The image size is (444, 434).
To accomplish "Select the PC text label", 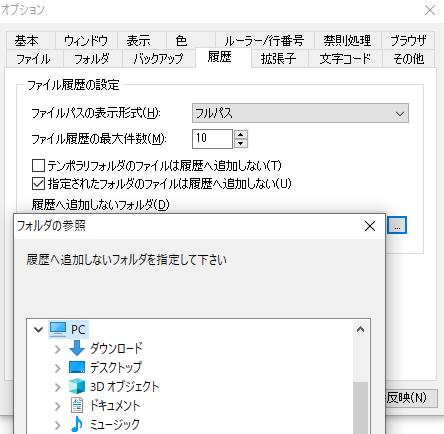I will (x=78, y=330).
